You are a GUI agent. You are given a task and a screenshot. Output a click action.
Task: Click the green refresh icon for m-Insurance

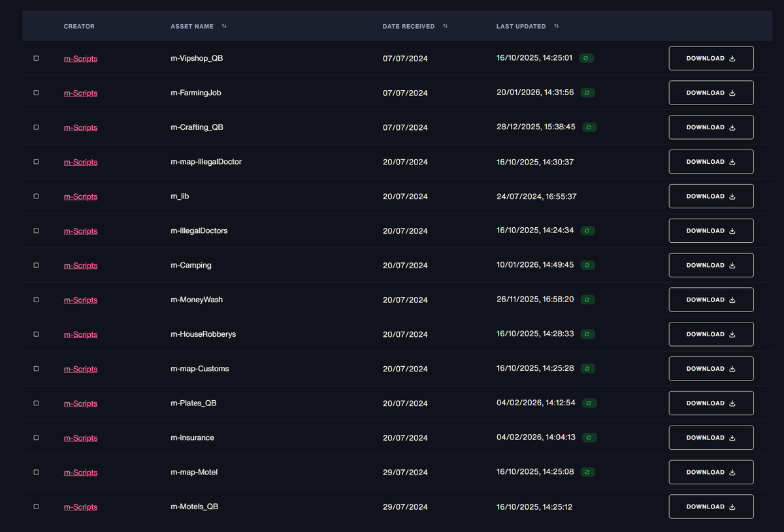589,437
